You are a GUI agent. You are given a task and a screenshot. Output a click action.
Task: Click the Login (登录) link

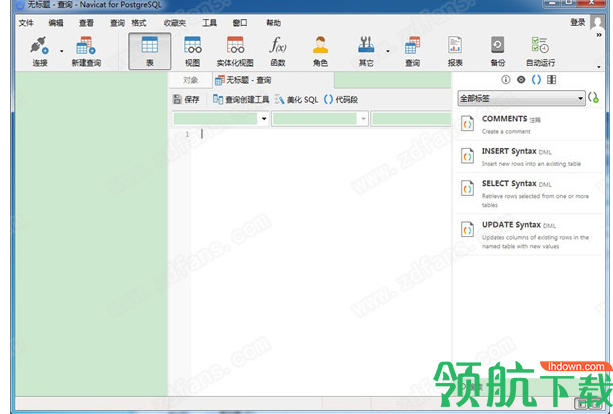coord(578,22)
